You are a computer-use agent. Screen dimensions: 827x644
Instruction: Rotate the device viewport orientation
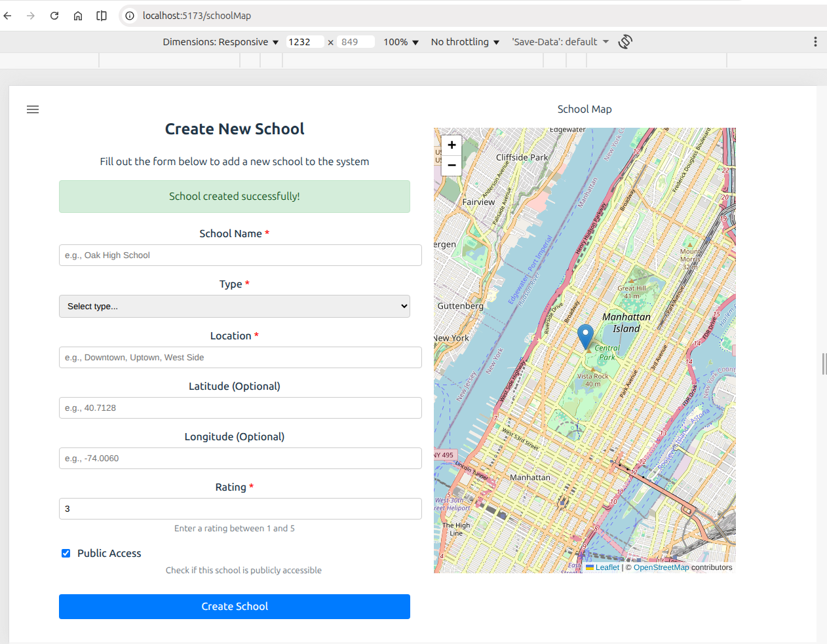[x=625, y=42]
